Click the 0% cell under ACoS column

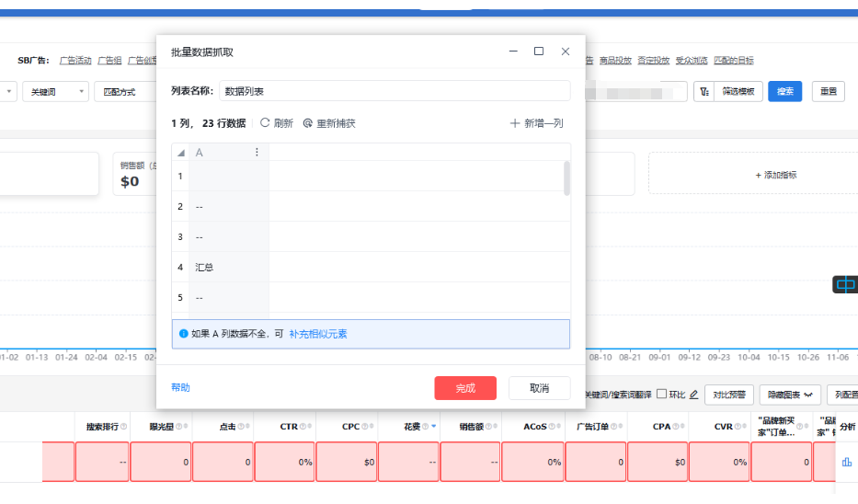532,462
